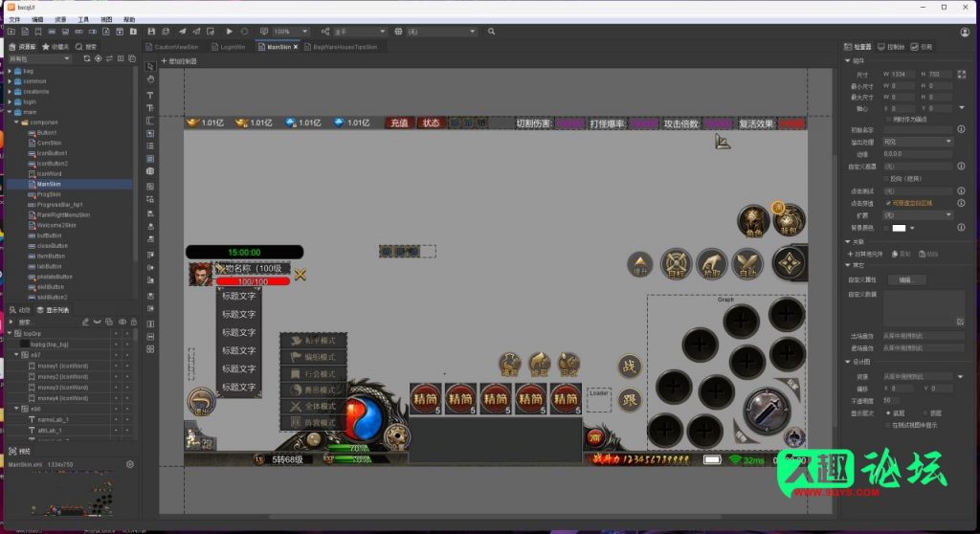
Task: Open the 主干 branch dropdown
Action: pos(360,32)
